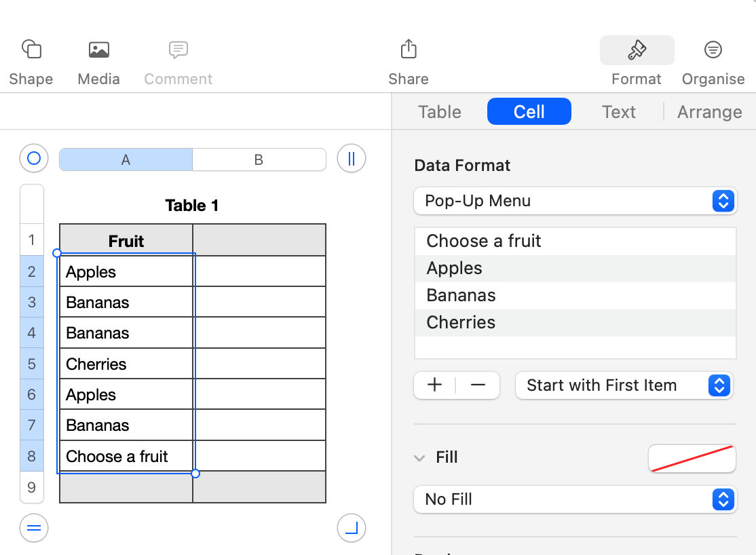Add a new pop-up item with plus
This screenshot has height=555, width=756.
click(435, 385)
